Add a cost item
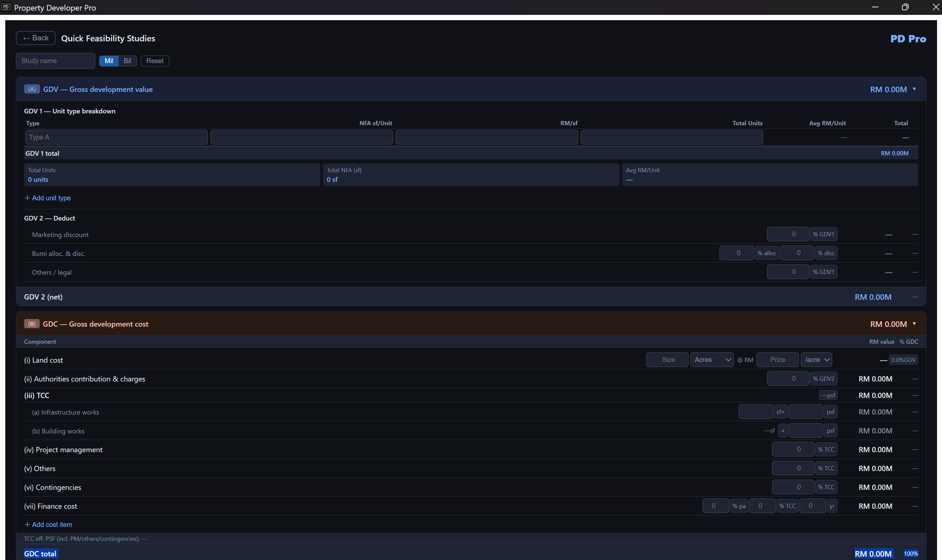 48,525
